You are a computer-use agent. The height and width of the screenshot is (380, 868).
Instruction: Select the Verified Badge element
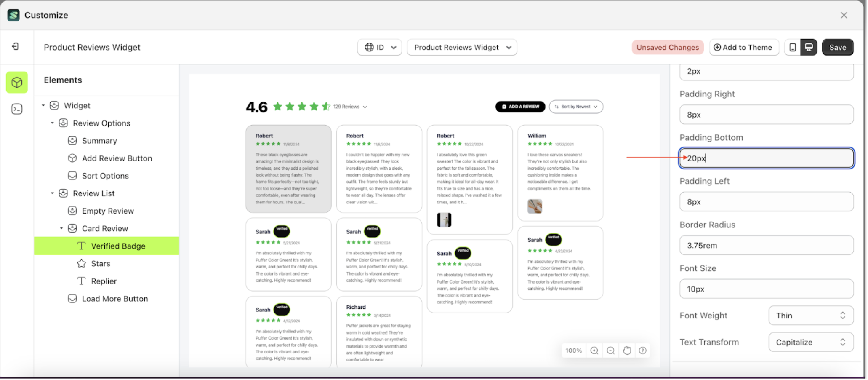click(x=118, y=246)
